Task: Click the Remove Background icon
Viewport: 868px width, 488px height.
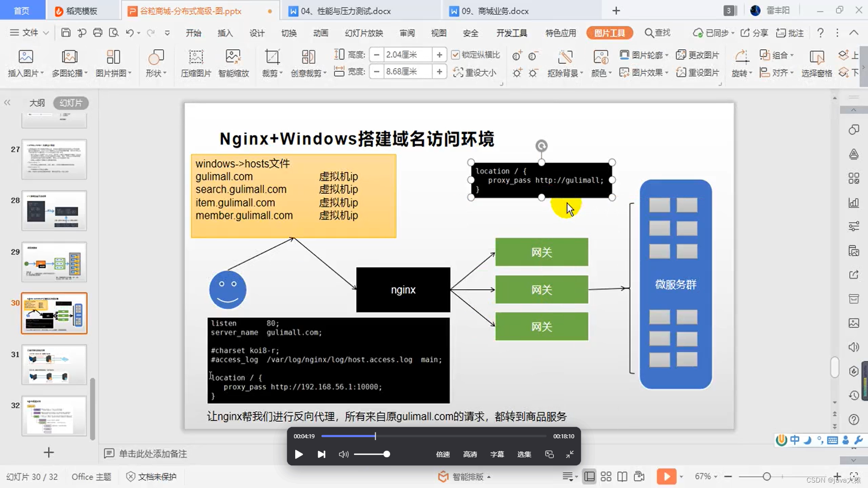Action: coord(565,57)
